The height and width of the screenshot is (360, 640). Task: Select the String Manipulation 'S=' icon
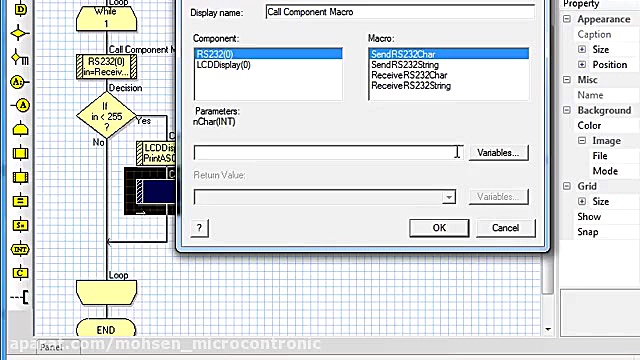20,225
